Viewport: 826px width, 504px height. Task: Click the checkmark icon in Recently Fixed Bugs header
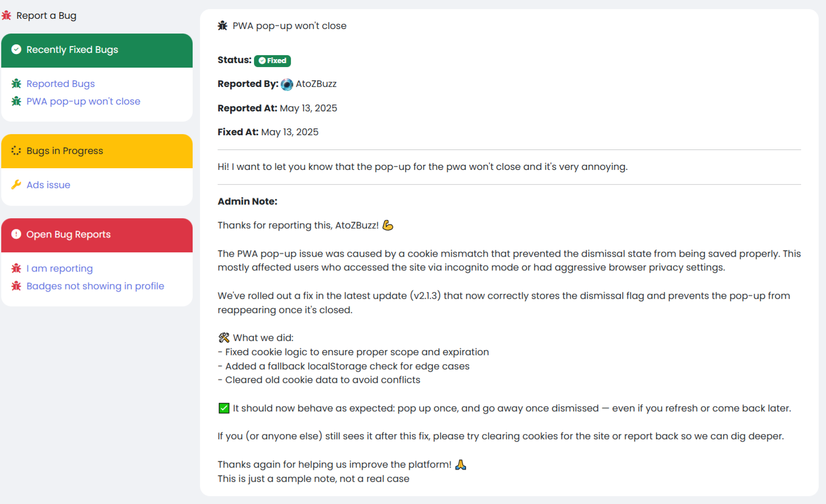pyautogui.click(x=16, y=49)
